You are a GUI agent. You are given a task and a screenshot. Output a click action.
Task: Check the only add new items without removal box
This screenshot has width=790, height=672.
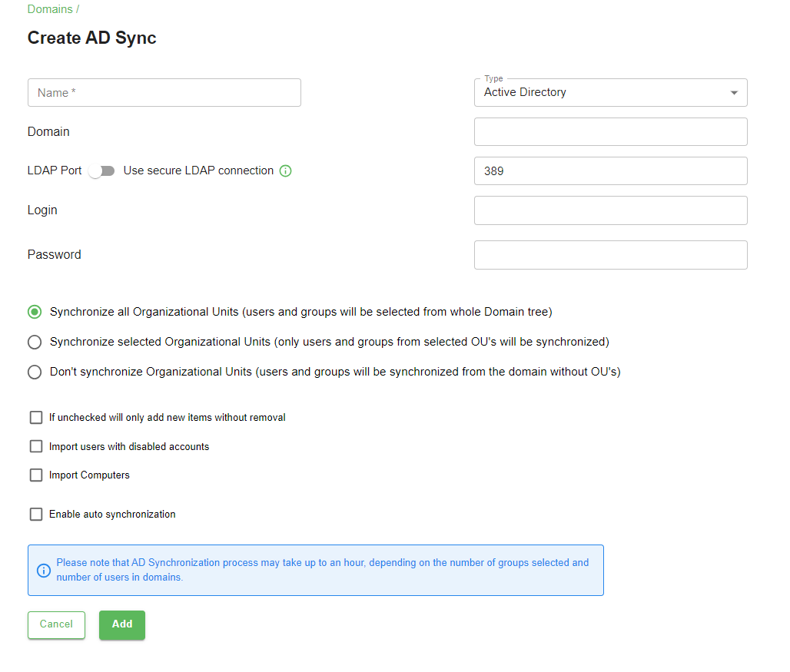pos(35,417)
